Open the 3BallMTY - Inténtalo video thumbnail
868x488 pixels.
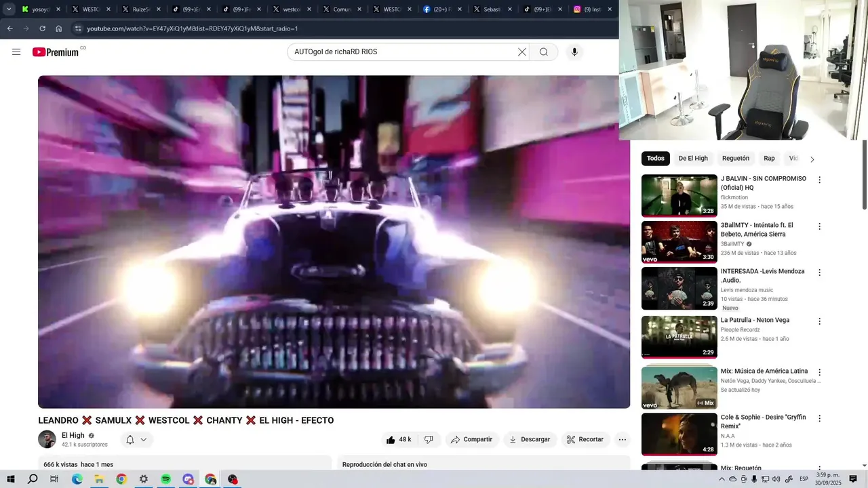tap(679, 242)
